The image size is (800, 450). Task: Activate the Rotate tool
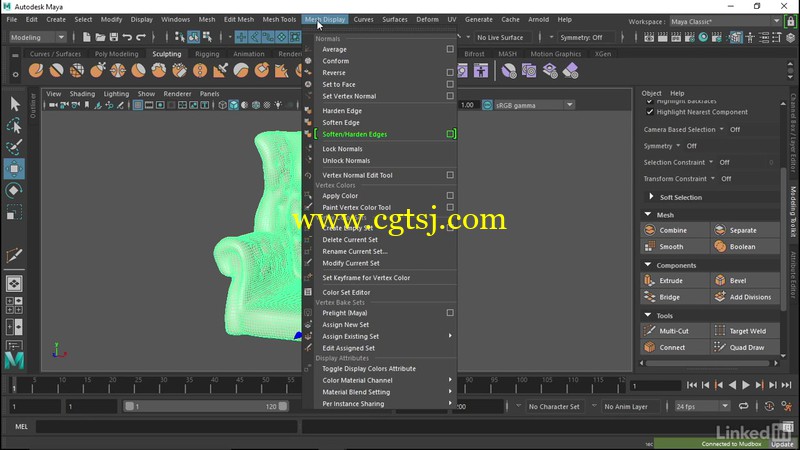click(14, 190)
